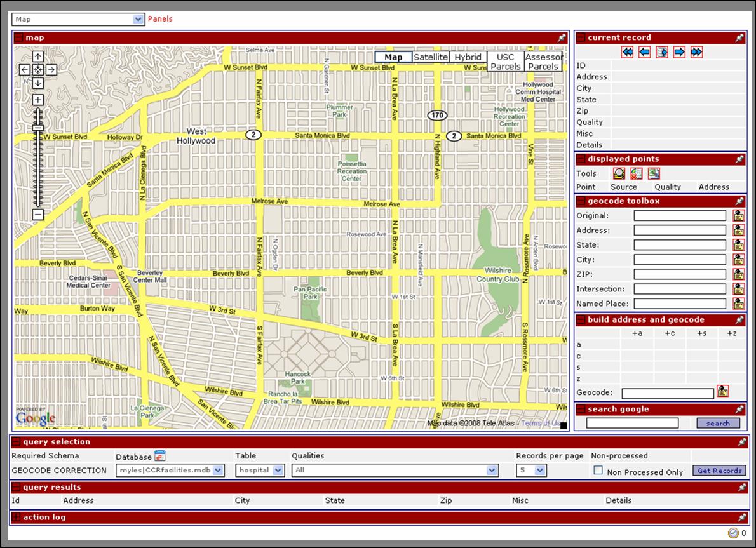Pan the map down with the arrow

38,83
